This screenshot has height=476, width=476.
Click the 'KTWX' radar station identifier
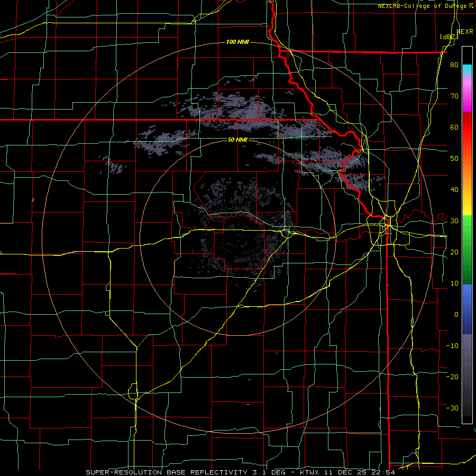(309, 472)
